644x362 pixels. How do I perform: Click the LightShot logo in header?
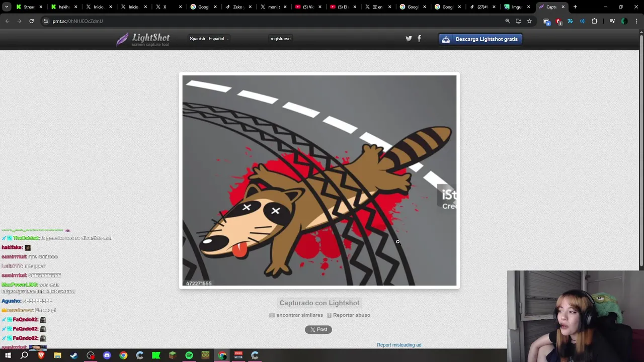[143, 39]
